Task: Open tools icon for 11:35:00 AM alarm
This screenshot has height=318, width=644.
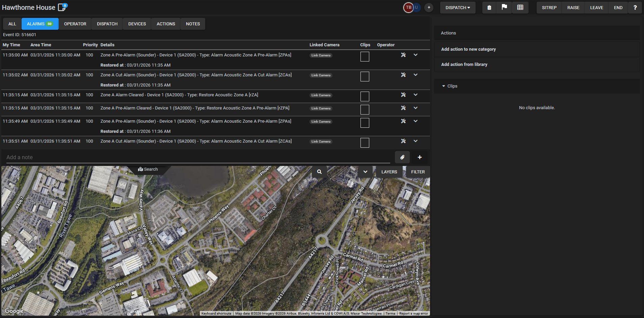Action: (x=403, y=55)
